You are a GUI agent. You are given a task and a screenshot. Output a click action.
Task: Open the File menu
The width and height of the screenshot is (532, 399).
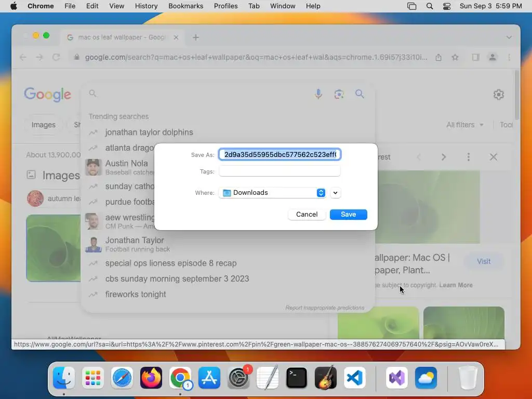pos(70,6)
